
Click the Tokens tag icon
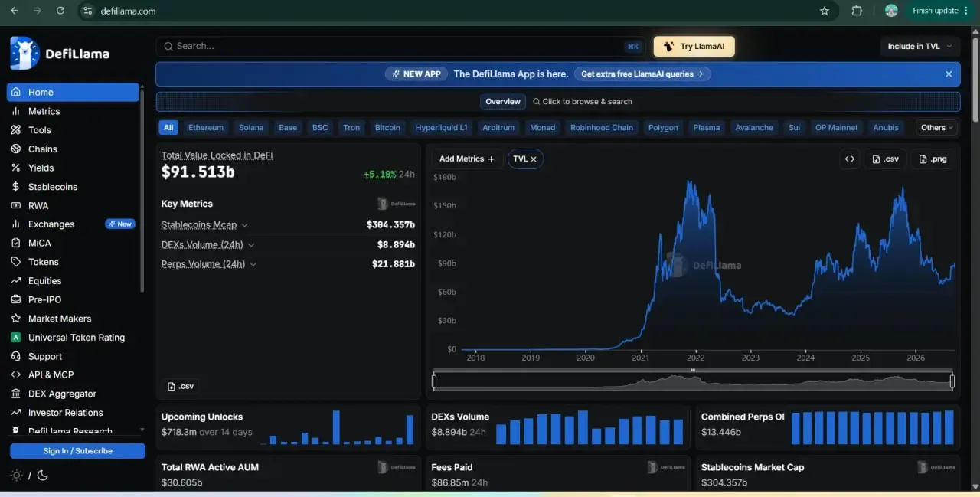(15, 262)
